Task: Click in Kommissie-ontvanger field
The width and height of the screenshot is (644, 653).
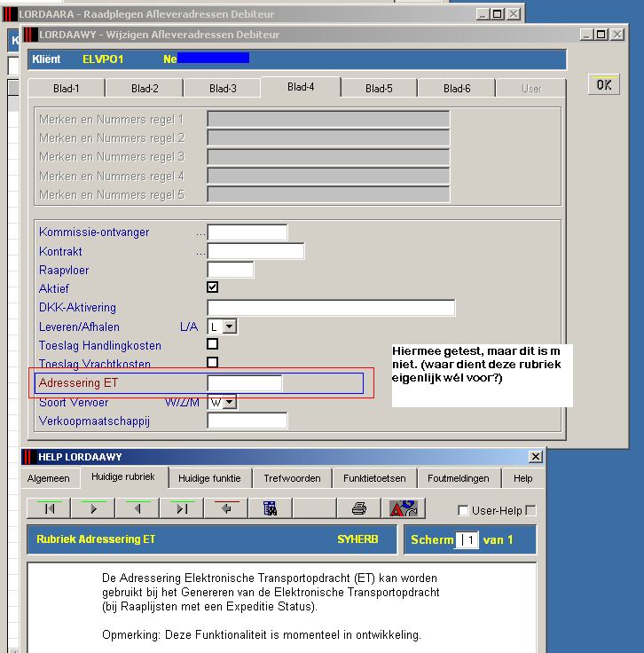Action: (x=247, y=232)
